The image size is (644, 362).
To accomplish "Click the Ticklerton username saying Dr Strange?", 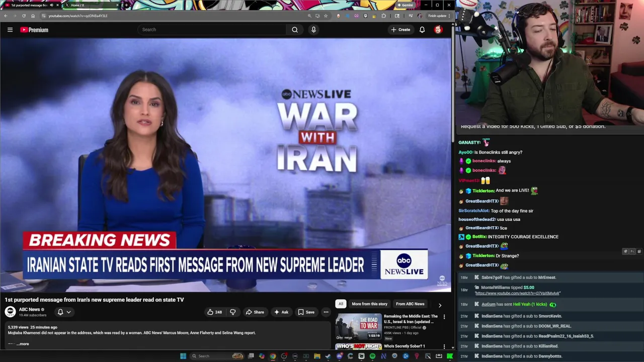I will coord(483,255).
